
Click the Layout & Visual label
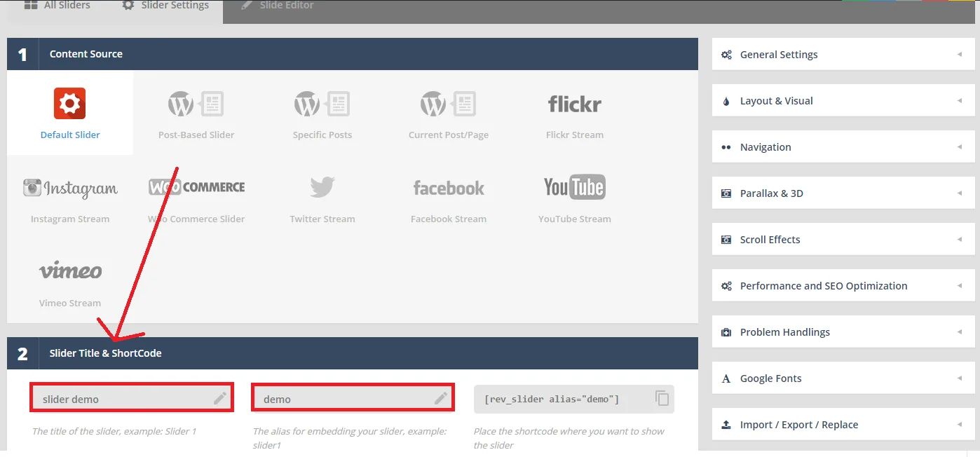click(x=777, y=101)
